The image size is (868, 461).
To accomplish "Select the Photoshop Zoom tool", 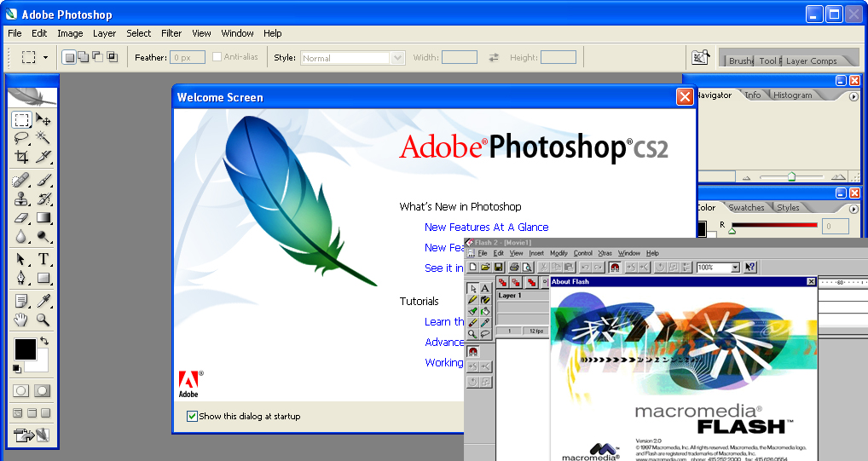I will pyautogui.click(x=43, y=320).
